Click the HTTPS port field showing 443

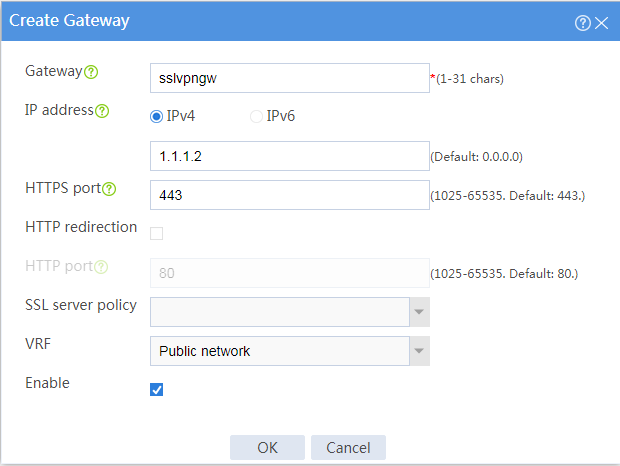tap(290, 195)
